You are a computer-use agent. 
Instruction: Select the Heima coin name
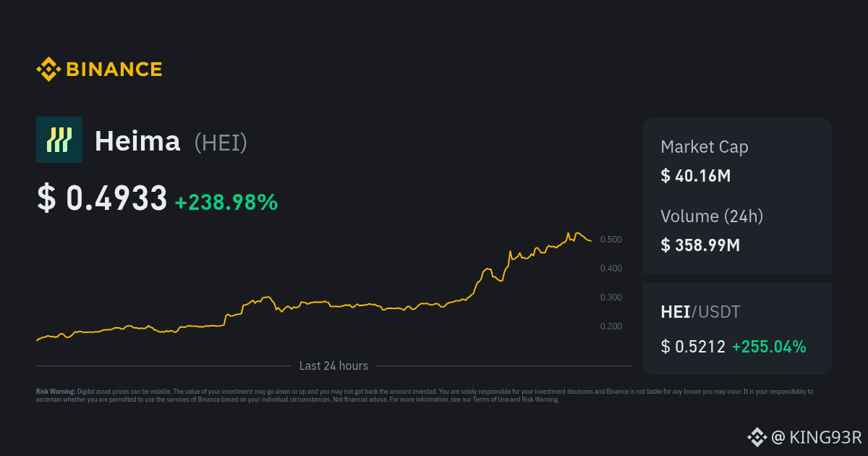[x=137, y=141]
